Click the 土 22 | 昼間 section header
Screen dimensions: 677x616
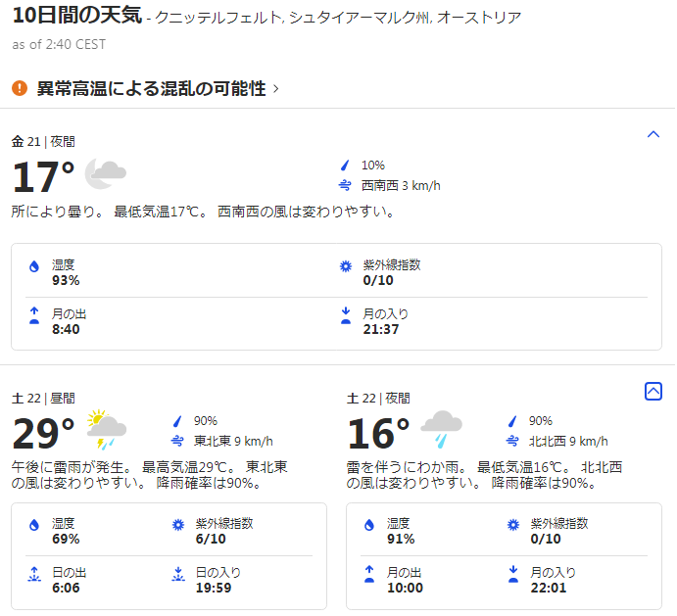click(x=42, y=399)
